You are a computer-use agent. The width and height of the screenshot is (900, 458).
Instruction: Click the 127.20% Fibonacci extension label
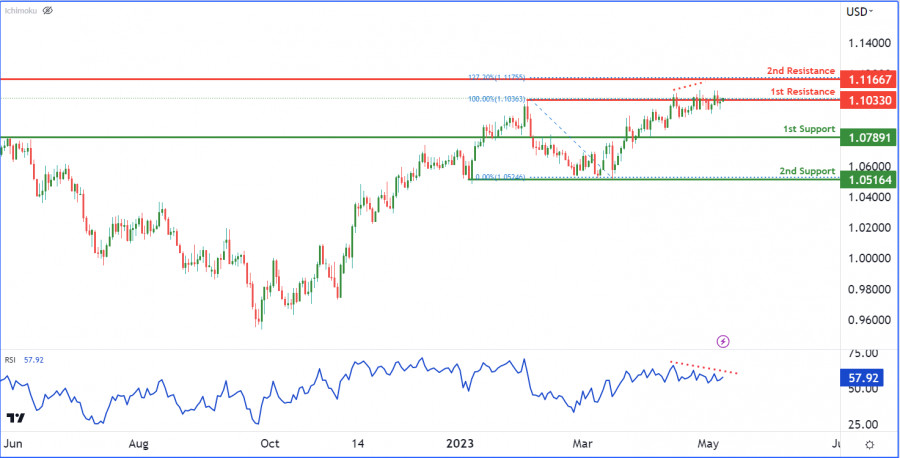[x=497, y=77]
